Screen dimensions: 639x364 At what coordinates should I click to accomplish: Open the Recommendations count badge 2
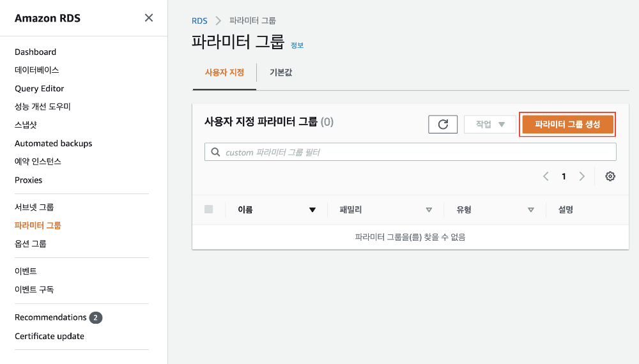click(96, 317)
